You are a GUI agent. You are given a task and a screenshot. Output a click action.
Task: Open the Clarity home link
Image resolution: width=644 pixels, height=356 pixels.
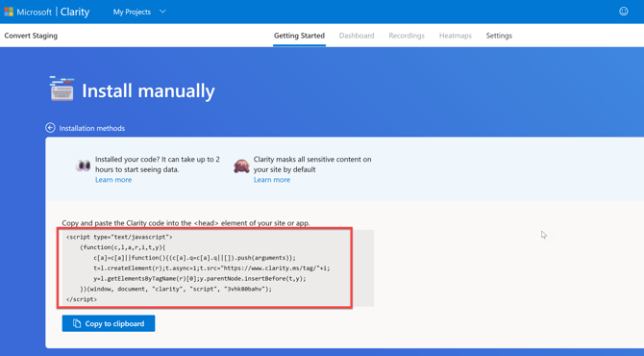click(75, 12)
